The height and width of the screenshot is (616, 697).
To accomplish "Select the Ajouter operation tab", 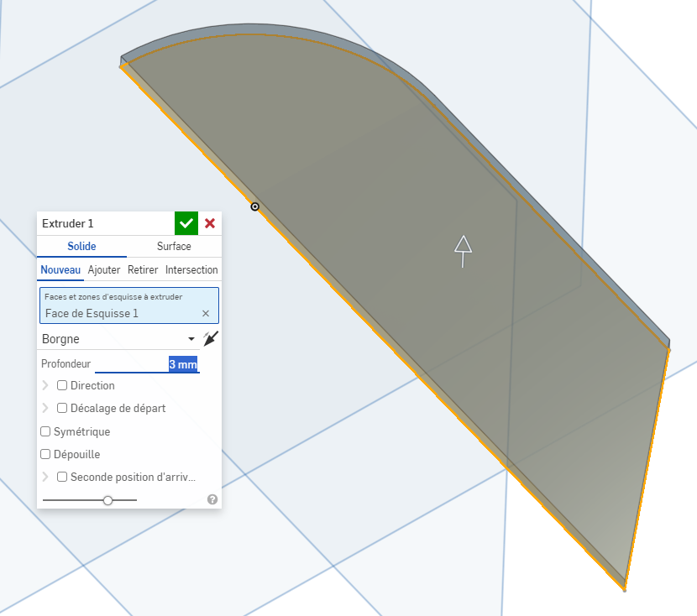I will click(104, 270).
